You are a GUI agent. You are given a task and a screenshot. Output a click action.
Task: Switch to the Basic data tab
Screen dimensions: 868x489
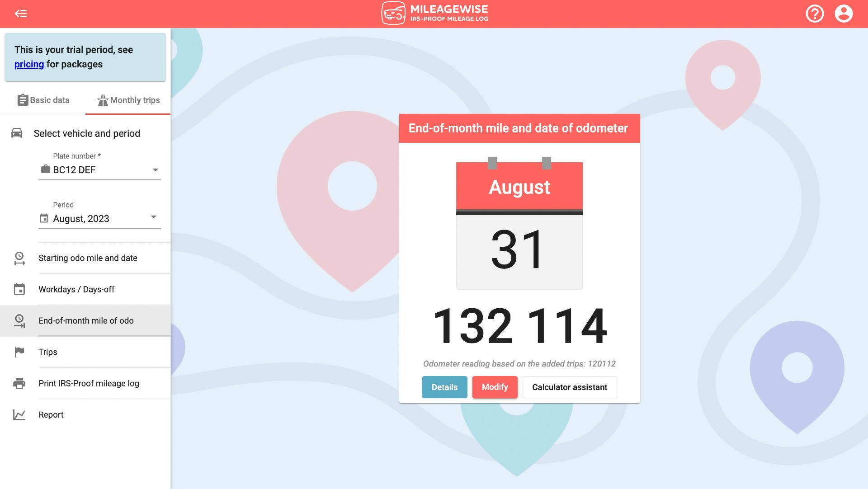coord(42,99)
